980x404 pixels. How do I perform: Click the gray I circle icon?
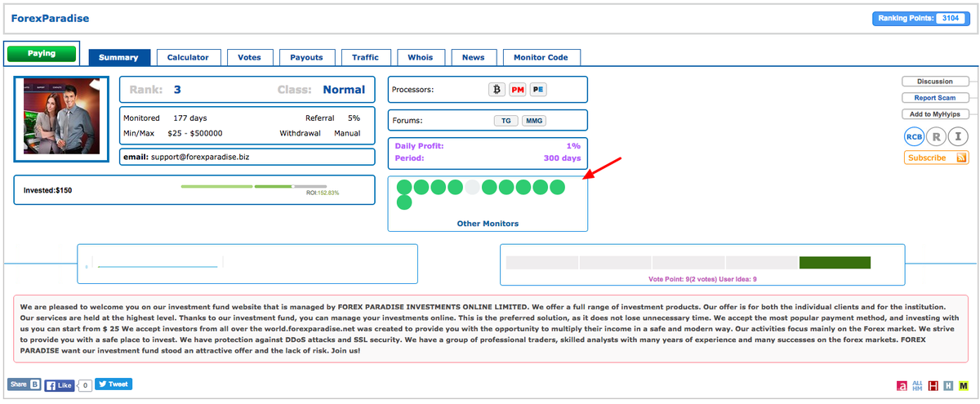pos(960,137)
